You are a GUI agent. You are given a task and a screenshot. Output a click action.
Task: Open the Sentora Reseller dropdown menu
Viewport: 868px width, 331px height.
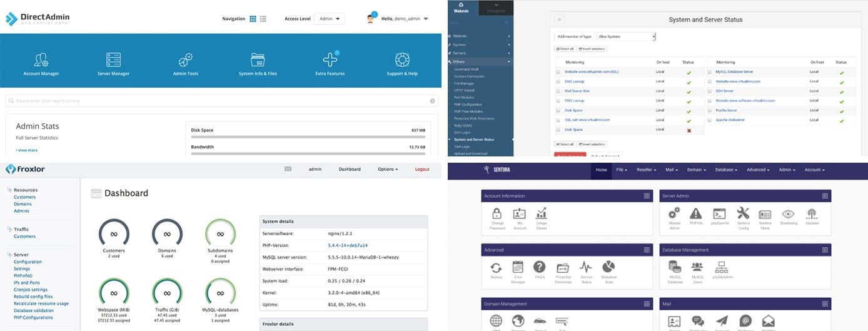[x=647, y=170]
